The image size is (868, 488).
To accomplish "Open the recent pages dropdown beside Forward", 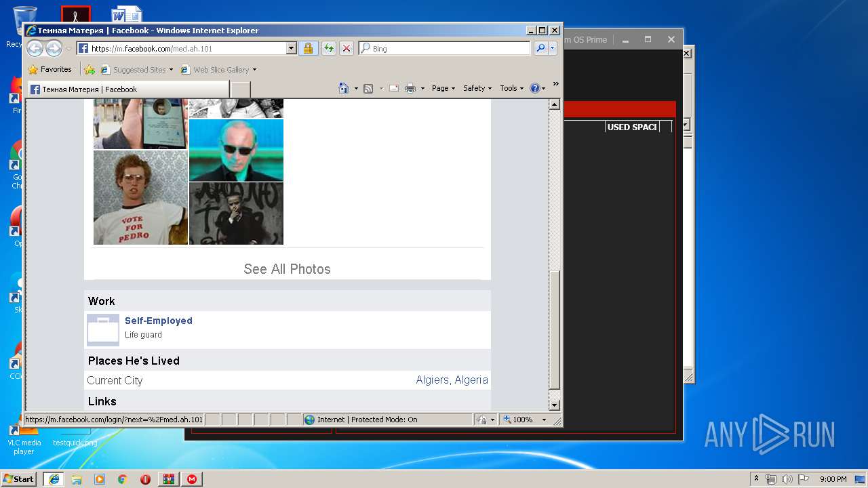I will coord(68,49).
